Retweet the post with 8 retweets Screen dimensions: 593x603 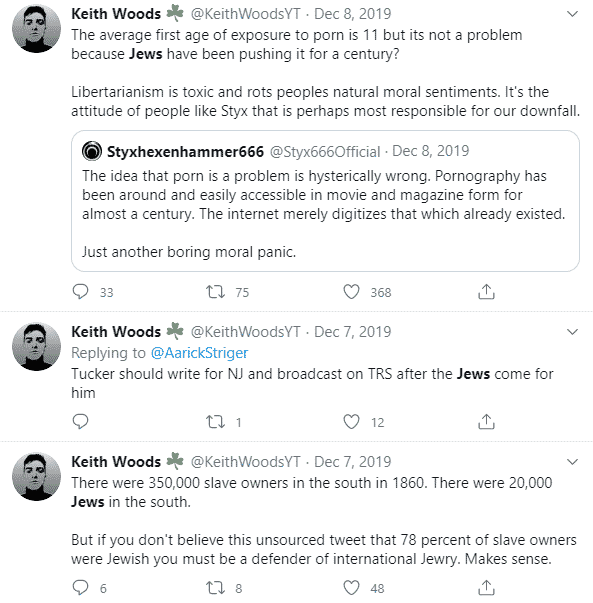[215, 588]
